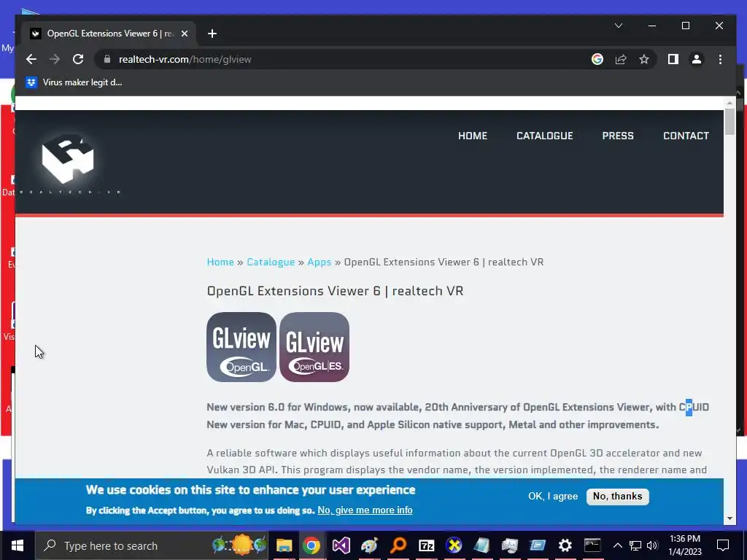Click the scrollbar down arrow
The image size is (747, 560).
[x=729, y=518]
